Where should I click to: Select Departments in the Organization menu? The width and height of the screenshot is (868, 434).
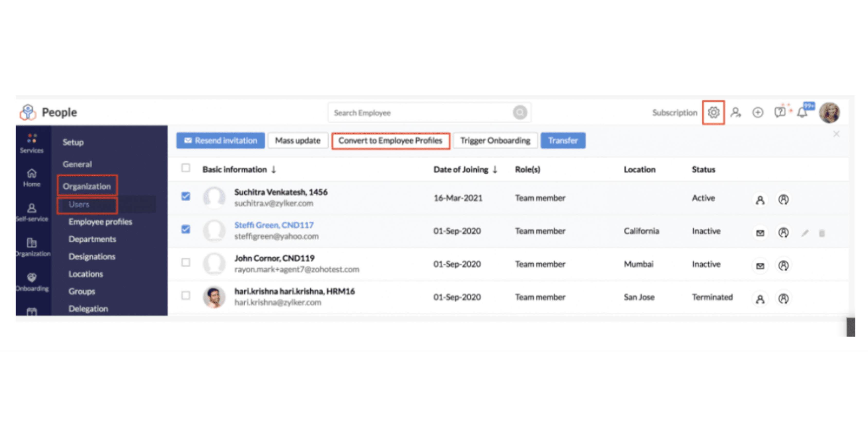click(92, 239)
